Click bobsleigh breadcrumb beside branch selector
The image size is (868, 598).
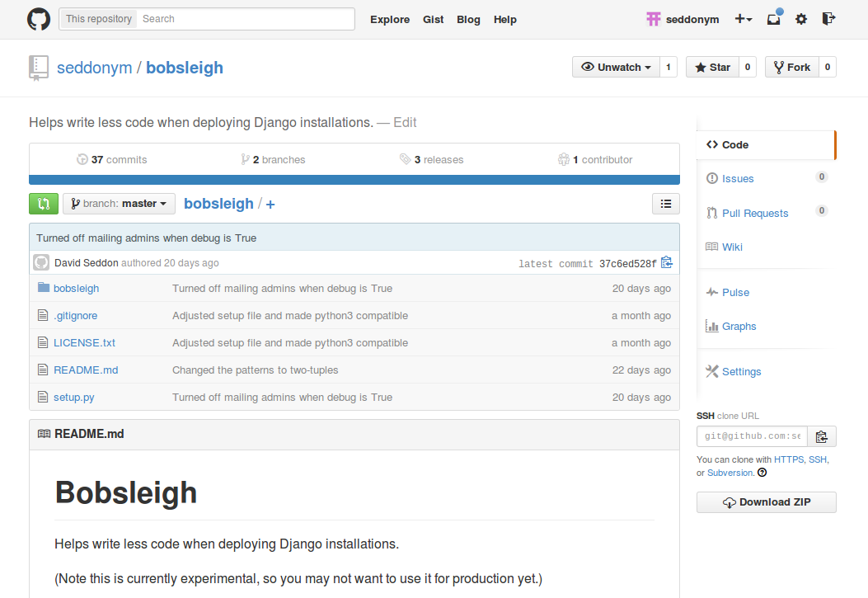(218, 203)
